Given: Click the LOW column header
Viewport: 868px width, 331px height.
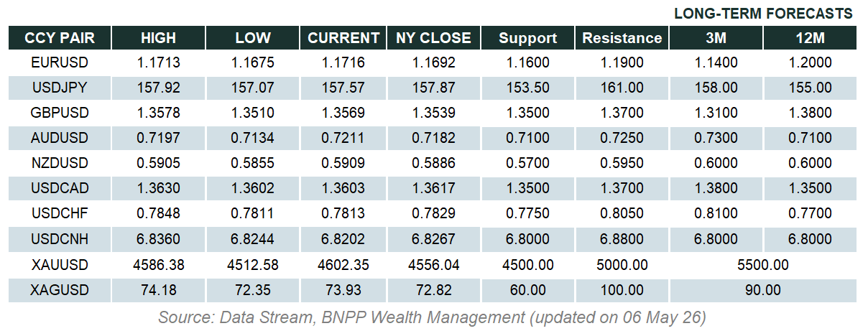Looking at the screenshot, I should [253, 38].
